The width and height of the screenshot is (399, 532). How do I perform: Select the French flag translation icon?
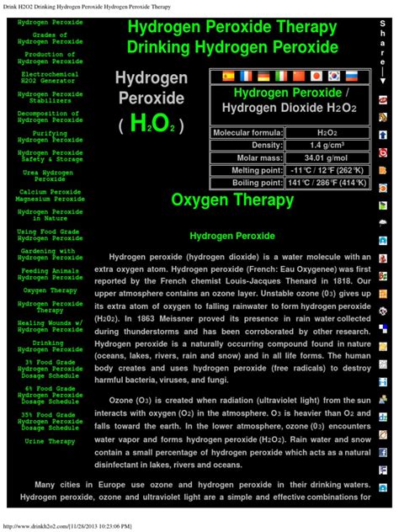(246, 76)
